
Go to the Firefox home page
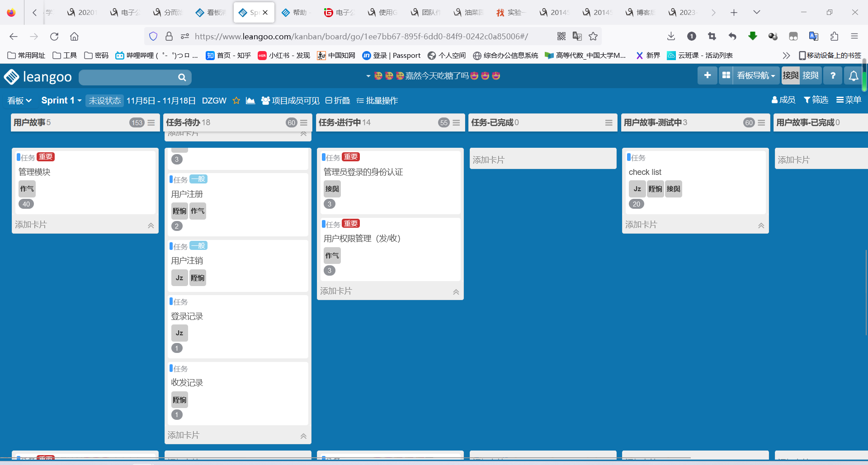[74, 36]
